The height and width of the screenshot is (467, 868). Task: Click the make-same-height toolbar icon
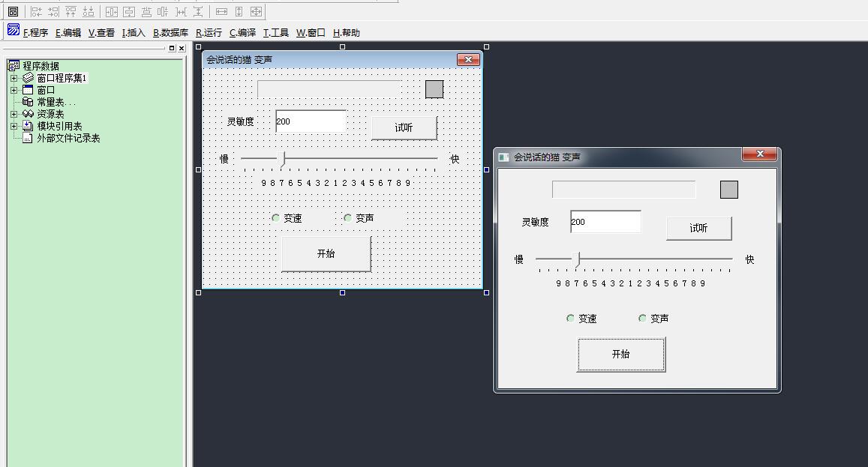pyautogui.click(x=239, y=11)
